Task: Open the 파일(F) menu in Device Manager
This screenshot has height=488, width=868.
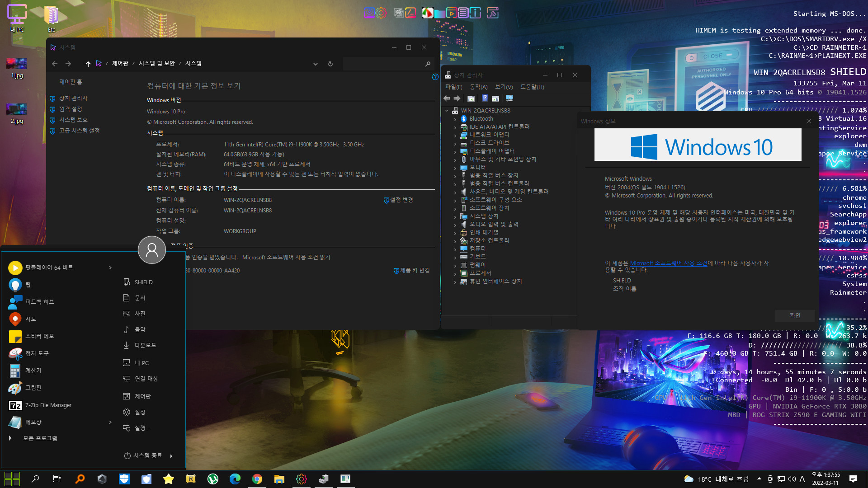Action: [x=453, y=87]
